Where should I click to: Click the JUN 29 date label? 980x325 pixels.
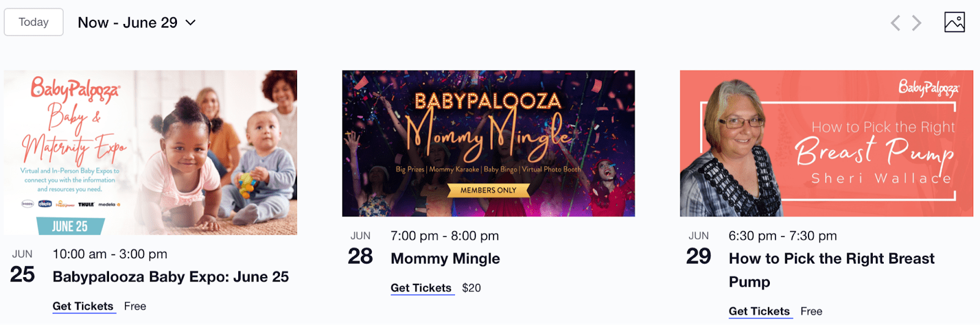point(698,248)
